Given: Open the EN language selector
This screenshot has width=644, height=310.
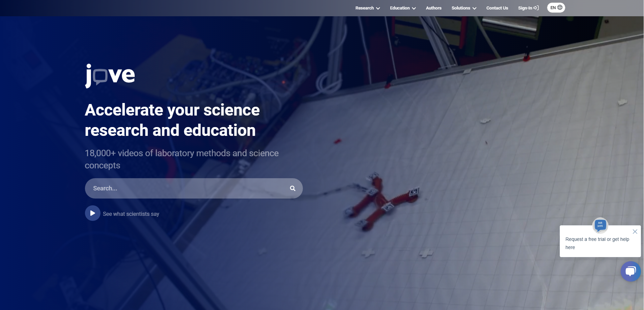Looking at the screenshot, I should pos(556,8).
